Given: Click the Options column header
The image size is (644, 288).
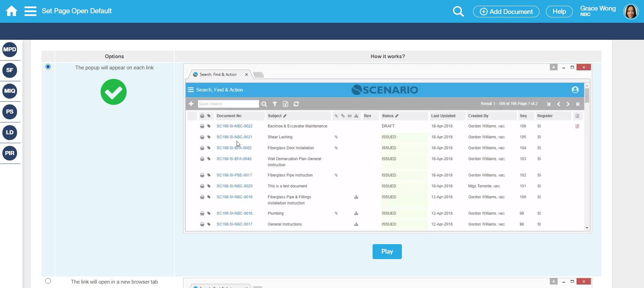Looking at the screenshot, I should (114, 56).
